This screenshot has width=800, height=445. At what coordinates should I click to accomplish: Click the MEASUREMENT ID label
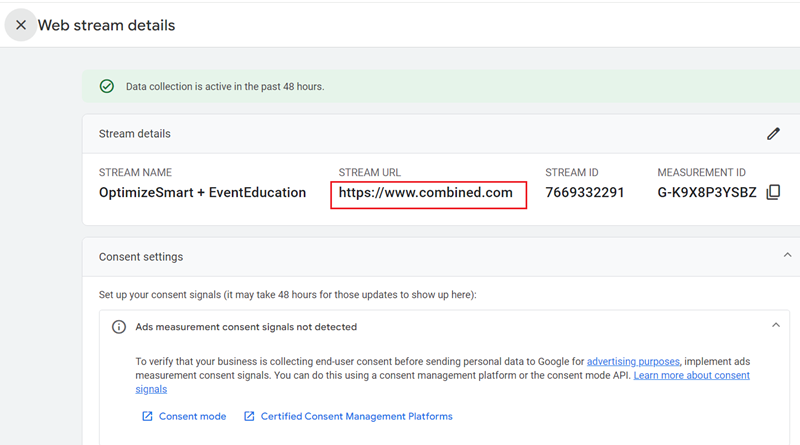pyautogui.click(x=702, y=172)
